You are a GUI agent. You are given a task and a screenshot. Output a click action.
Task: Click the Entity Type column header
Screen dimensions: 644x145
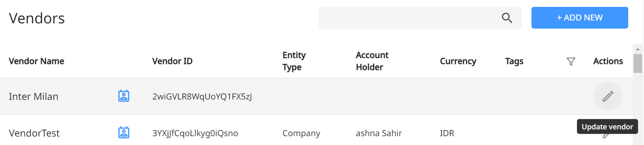click(x=294, y=61)
